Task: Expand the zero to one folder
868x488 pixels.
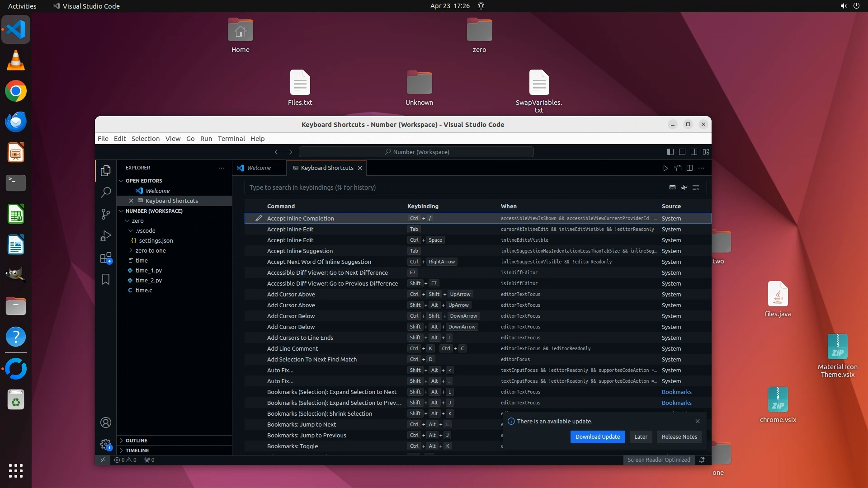Action: click(x=151, y=251)
